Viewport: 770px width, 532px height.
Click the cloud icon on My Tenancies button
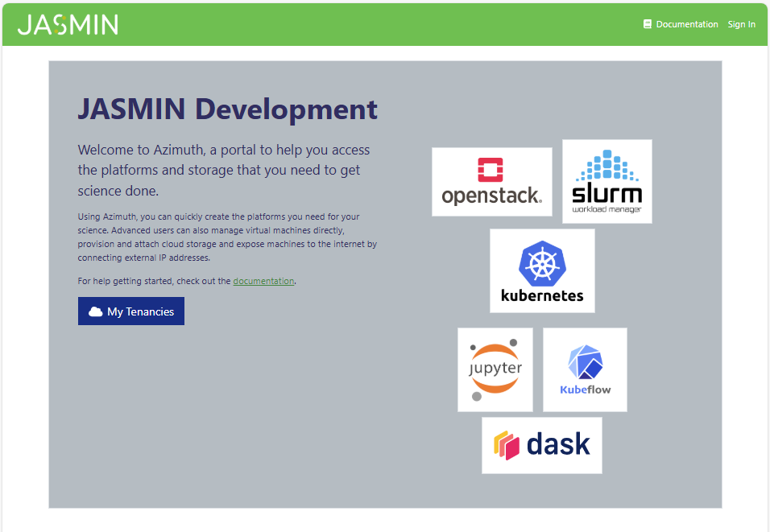click(x=95, y=311)
